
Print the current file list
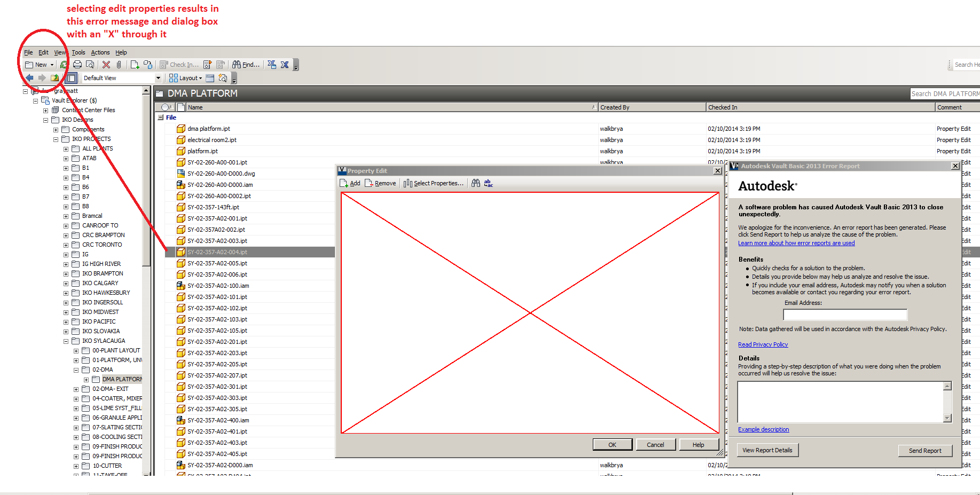[x=77, y=64]
